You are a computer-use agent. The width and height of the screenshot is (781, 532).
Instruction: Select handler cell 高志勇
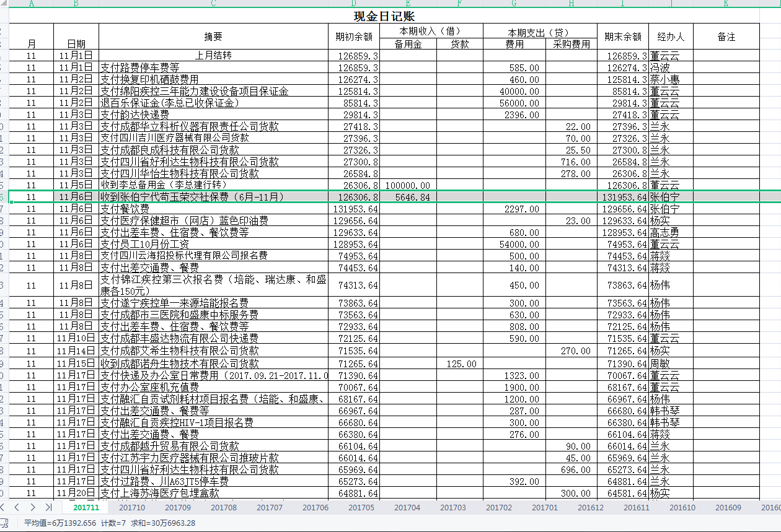click(671, 232)
